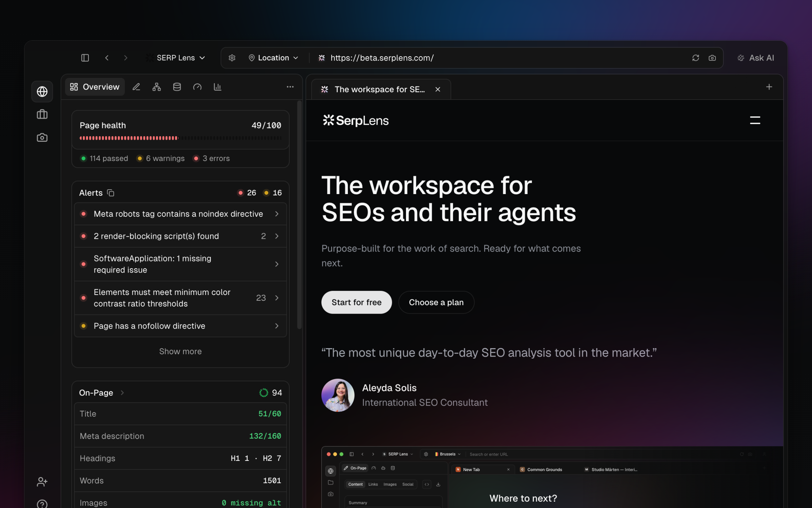Click the page favicon left of the URL
Image resolution: width=812 pixels, height=508 pixels.
point(322,58)
